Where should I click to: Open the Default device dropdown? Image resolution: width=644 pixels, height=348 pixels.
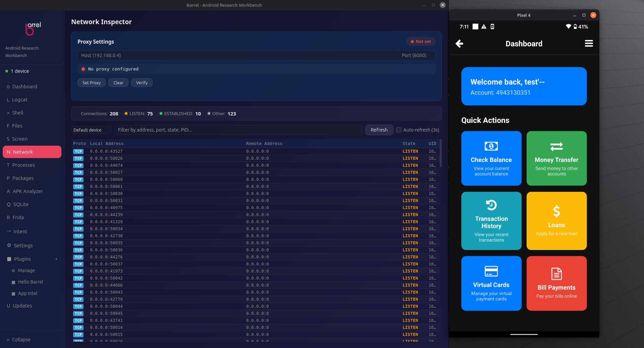coord(91,130)
